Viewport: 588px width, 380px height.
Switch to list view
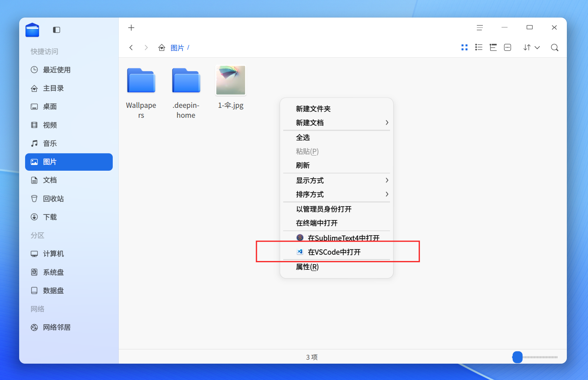479,48
